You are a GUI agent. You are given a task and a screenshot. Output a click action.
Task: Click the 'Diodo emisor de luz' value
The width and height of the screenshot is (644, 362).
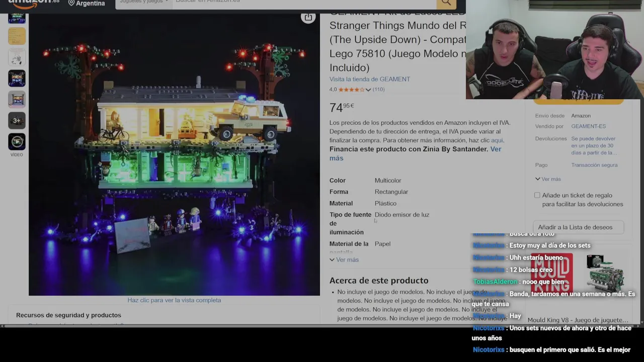point(401,215)
